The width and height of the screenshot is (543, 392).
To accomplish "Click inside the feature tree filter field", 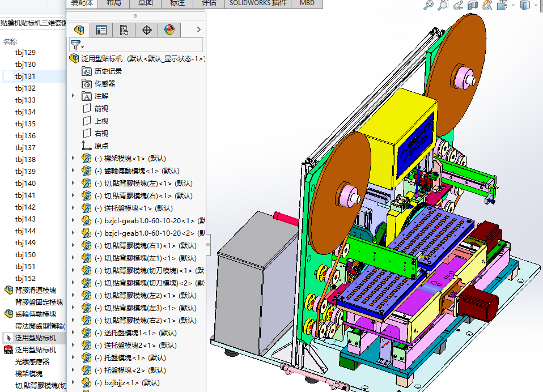I will (x=136, y=45).
